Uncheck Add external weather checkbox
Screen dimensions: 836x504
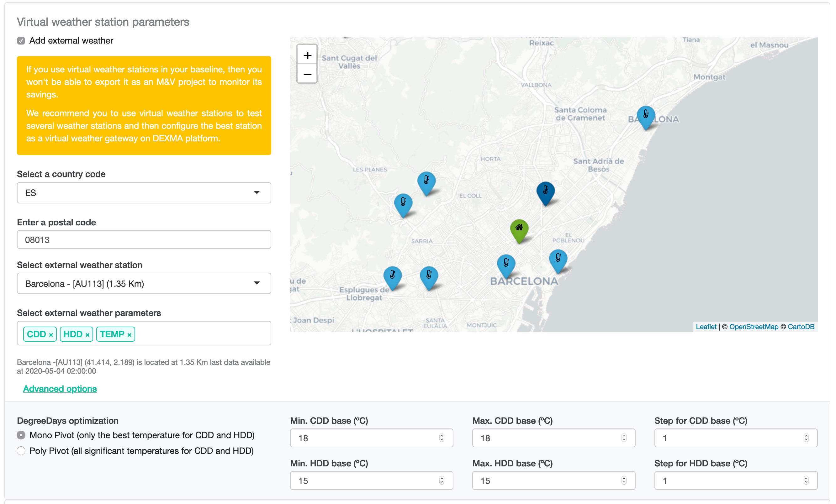click(x=21, y=41)
